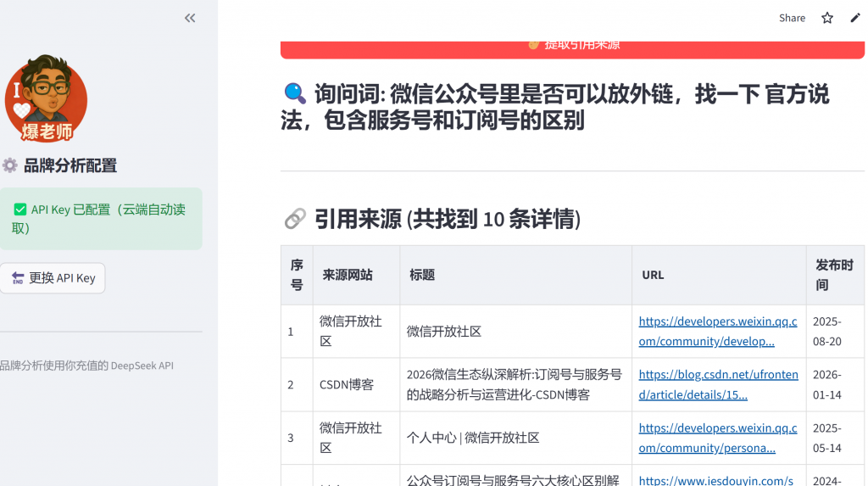Screen dimensions: 868x486
Task: Click the 询问词 query heading text
Action: [555, 107]
